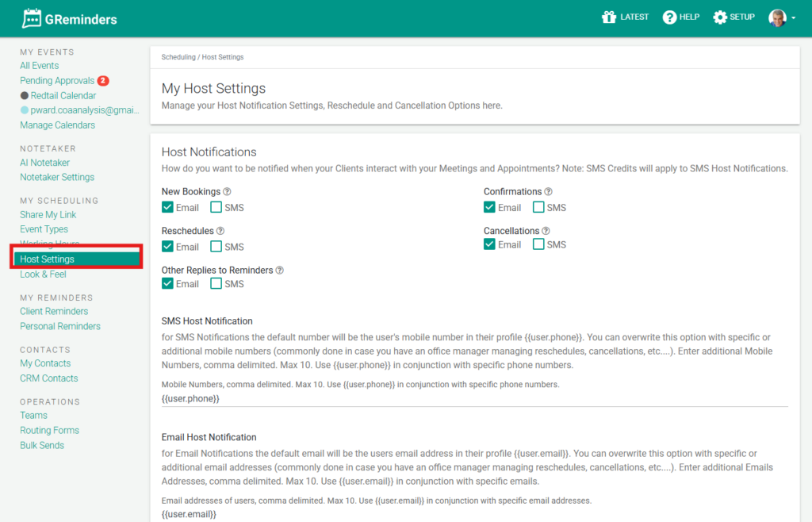This screenshot has width=812, height=522.
Task: Click the Scheduling breadcrumb link
Action: tap(178, 57)
